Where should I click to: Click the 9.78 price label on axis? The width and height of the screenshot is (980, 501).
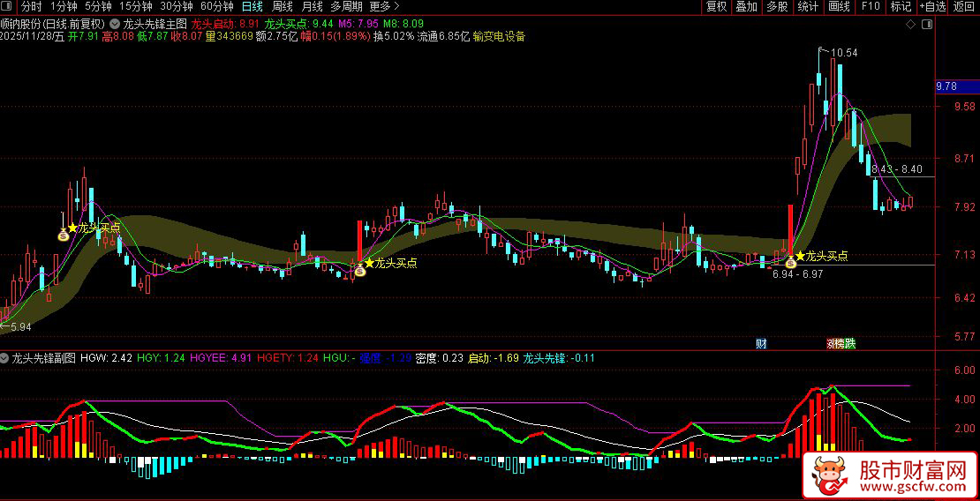(x=946, y=86)
